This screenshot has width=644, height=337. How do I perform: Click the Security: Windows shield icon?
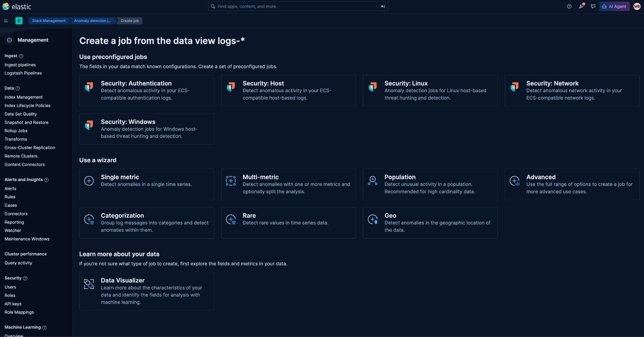click(89, 125)
